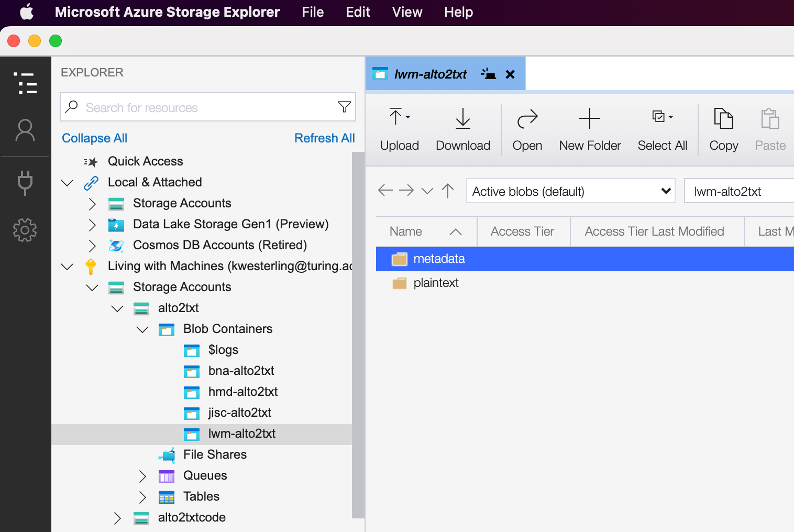Click the Data Lake Storage Gen1 icon
794x532 pixels.
tap(116, 225)
